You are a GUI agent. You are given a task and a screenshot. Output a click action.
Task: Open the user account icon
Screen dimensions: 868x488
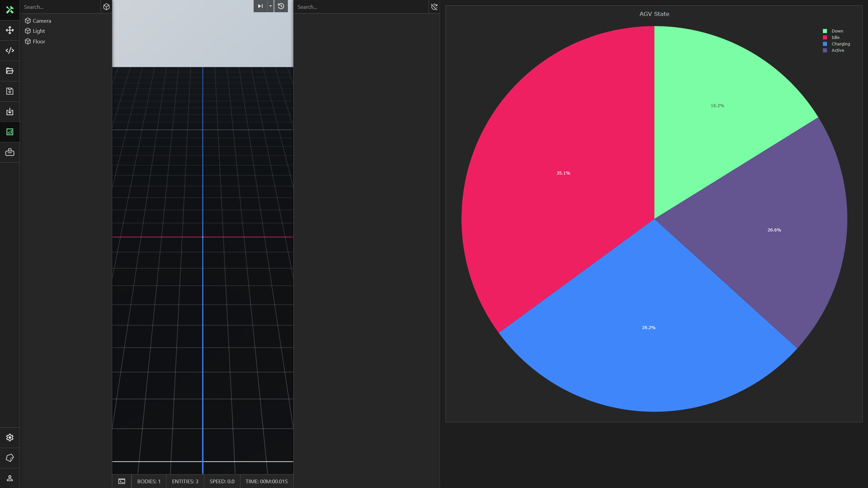coord(10,478)
